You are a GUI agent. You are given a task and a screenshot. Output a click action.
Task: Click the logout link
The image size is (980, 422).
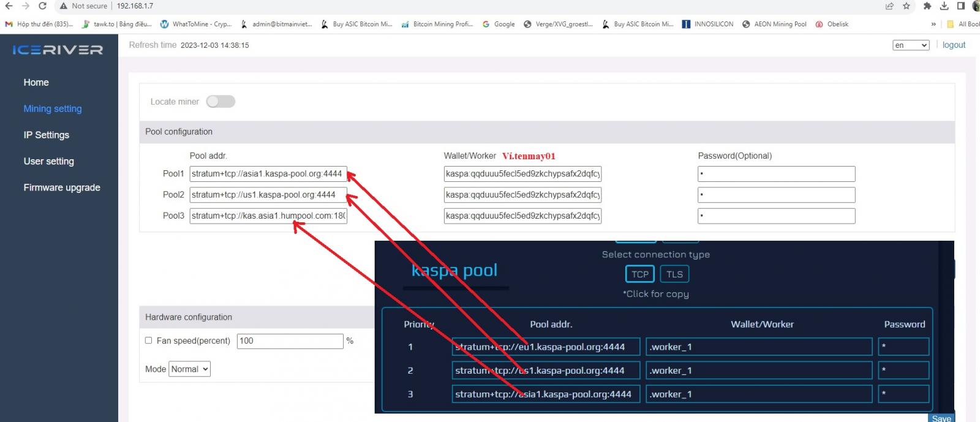coord(954,45)
